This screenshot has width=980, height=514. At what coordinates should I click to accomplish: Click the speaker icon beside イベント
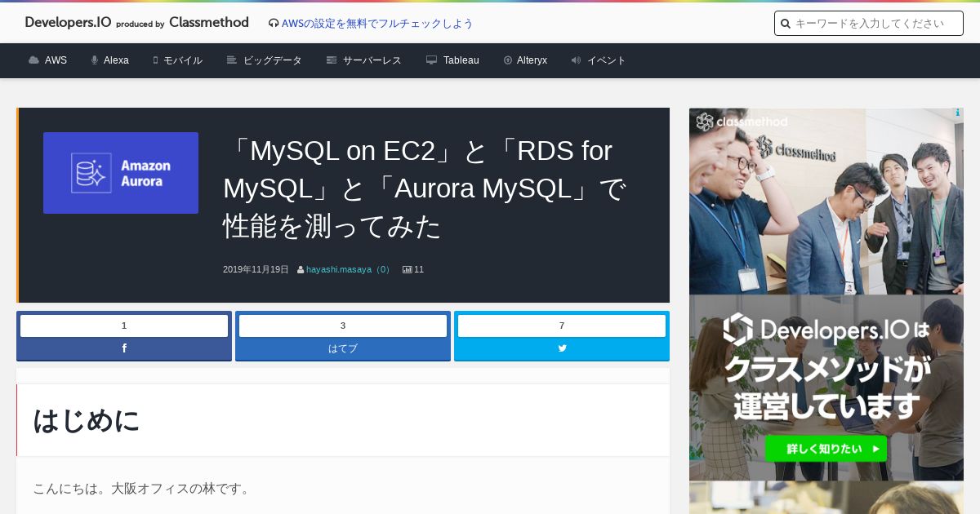click(576, 60)
